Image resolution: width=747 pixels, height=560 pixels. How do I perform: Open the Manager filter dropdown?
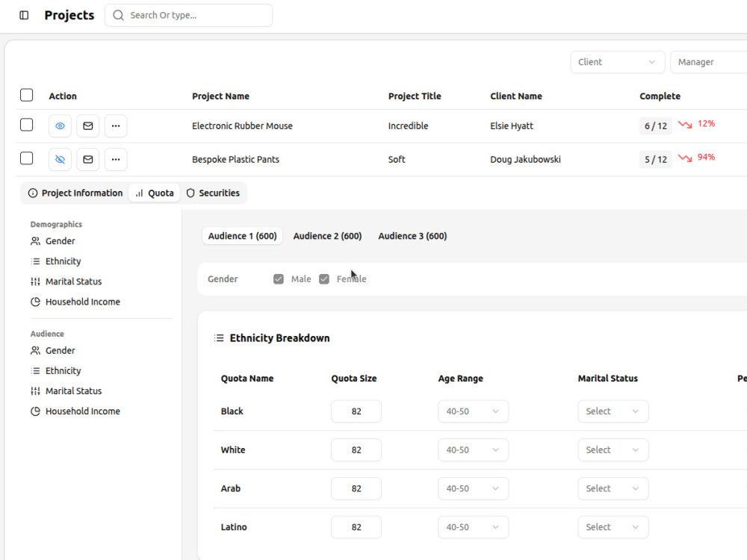pyautogui.click(x=708, y=63)
